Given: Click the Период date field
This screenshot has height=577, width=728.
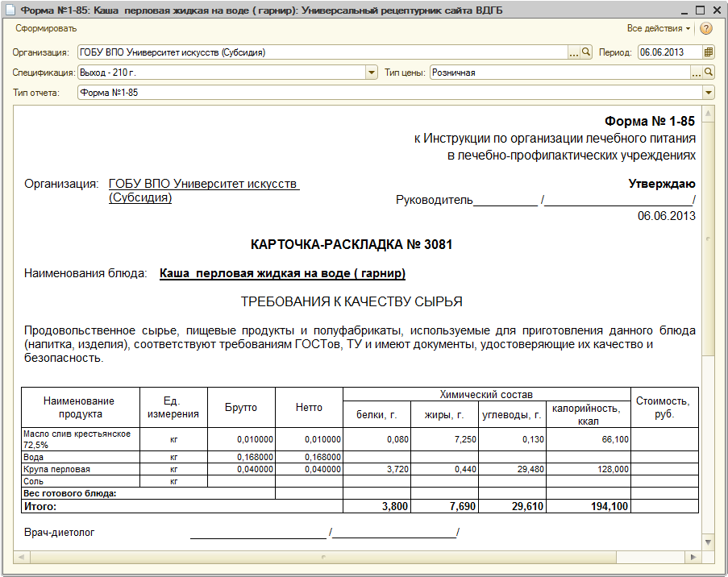Looking at the screenshot, I should pyautogui.click(x=671, y=52).
